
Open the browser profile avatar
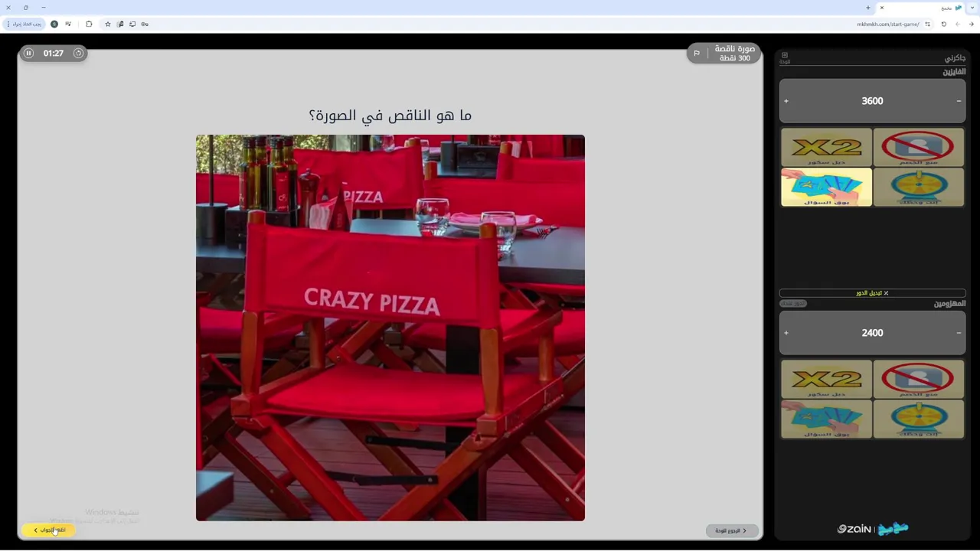[x=54, y=24]
